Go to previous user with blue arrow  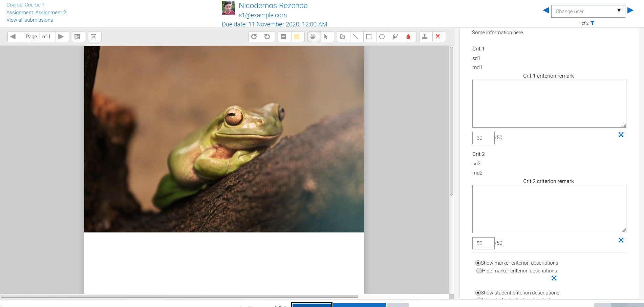coord(546,11)
